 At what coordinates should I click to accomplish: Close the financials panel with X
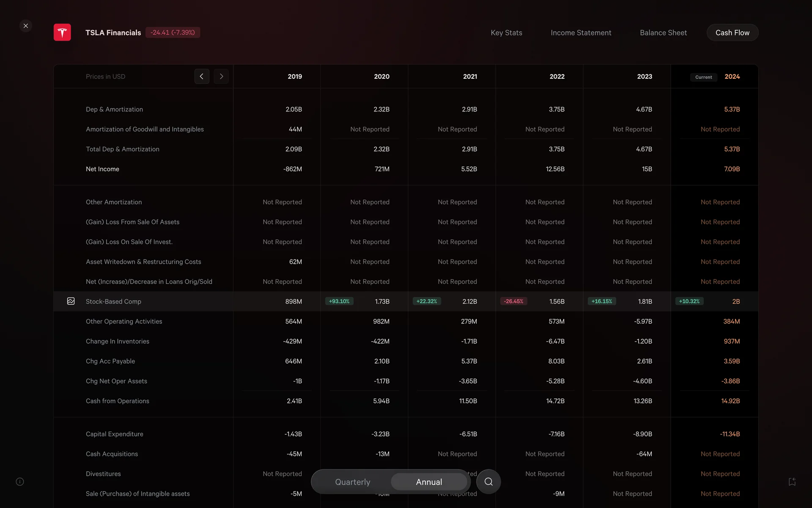[26, 26]
